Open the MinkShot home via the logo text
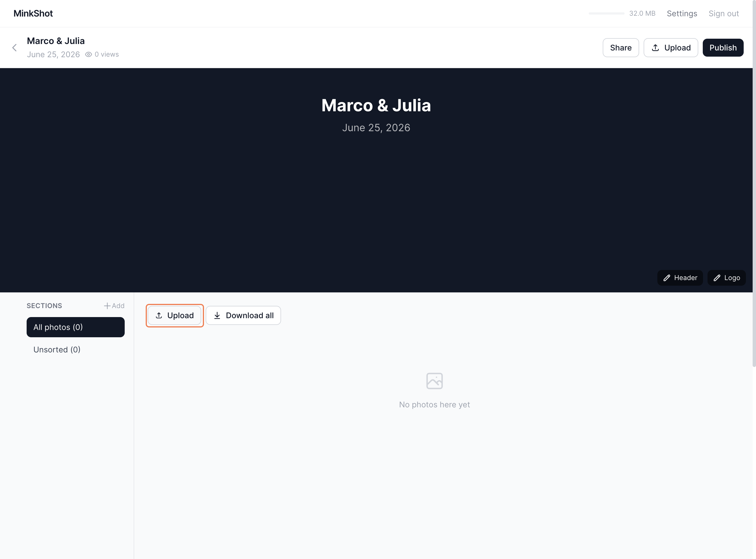The width and height of the screenshot is (756, 559). pos(33,13)
